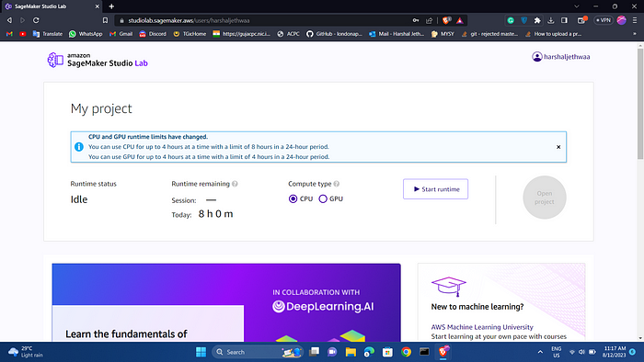The height and width of the screenshot is (362, 644).
Task: Open the gujacpc.nic.in bookmark
Action: point(241,34)
